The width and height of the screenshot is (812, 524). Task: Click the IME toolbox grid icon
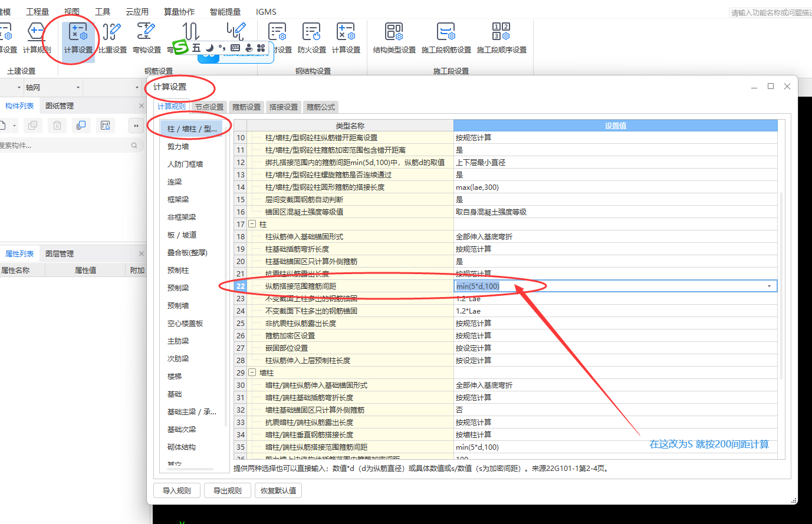261,48
